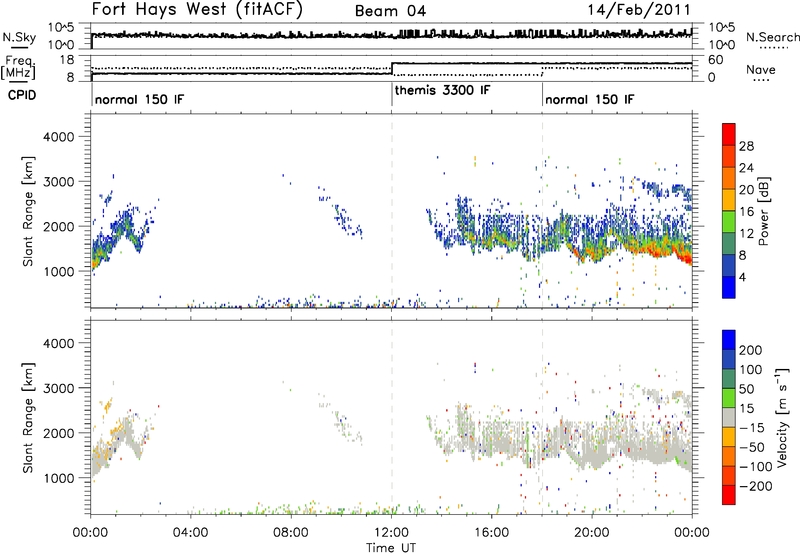This screenshot has height=554, width=800.
Task: Click the 'Time UT' axis title
Action: click(x=391, y=548)
